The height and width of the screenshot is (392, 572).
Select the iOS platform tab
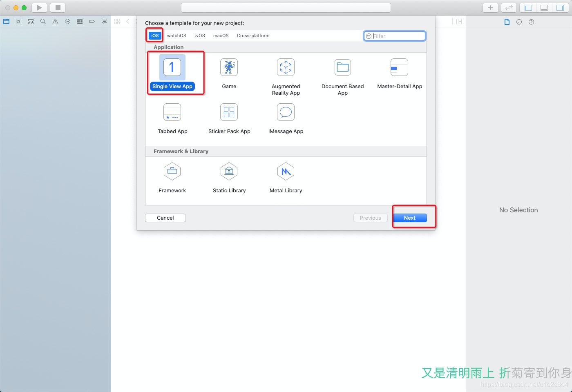click(x=155, y=36)
